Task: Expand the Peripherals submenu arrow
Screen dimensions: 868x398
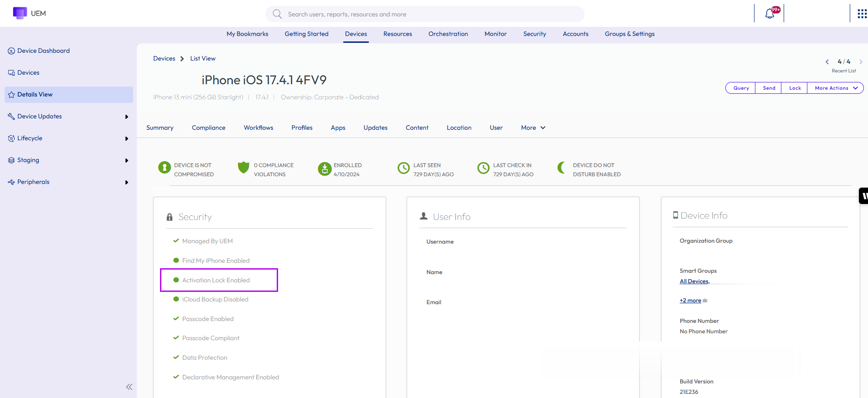Action: coord(127,183)
